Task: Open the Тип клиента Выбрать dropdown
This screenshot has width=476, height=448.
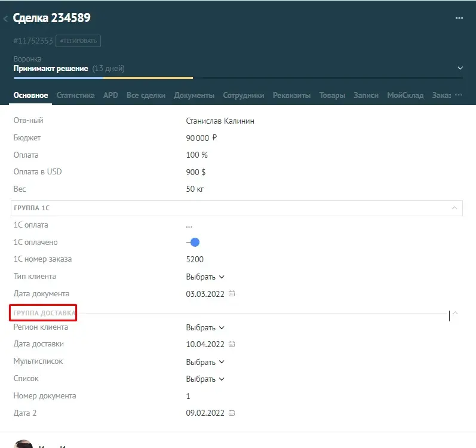Action: point(205,277)
